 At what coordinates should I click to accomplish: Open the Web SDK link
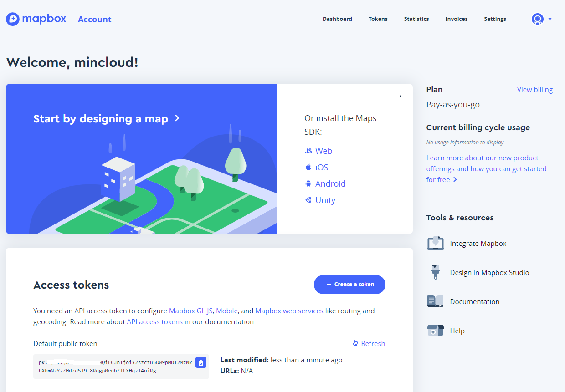click(x=324, y=151)
